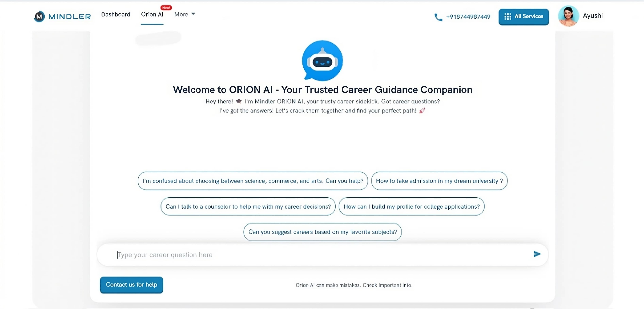The width and height of the screenshot is (644, 309).
Task: Expand the More menu
Action: (x=184, y=14)
